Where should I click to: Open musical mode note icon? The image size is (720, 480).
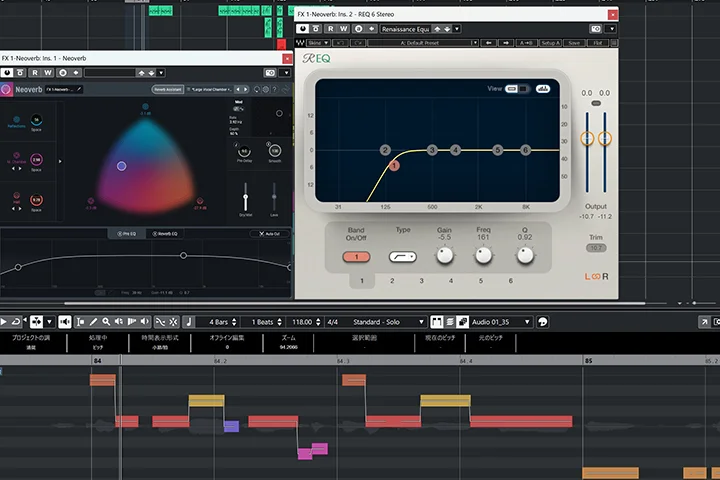click(x=189, y=322)
